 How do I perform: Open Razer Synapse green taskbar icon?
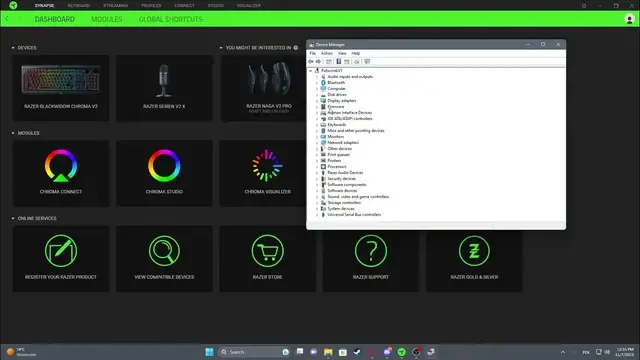[402, 352]
